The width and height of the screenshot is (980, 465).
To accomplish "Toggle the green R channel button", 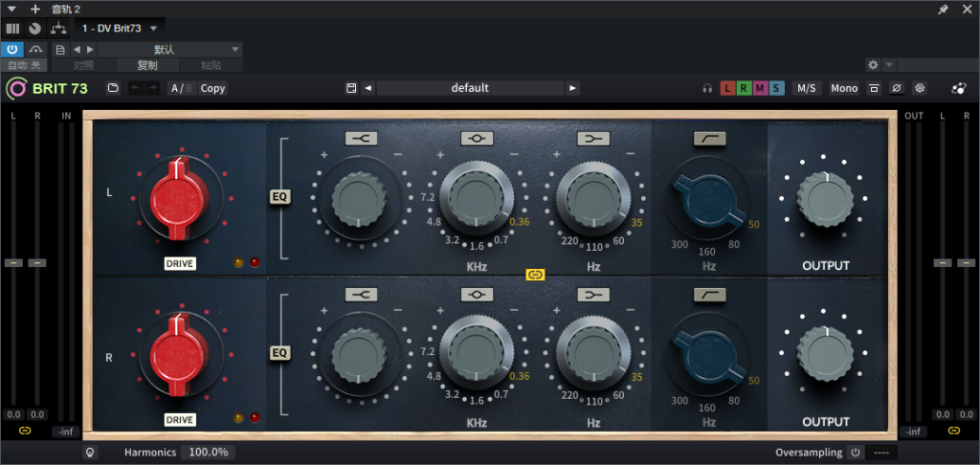I will [744, 88].
